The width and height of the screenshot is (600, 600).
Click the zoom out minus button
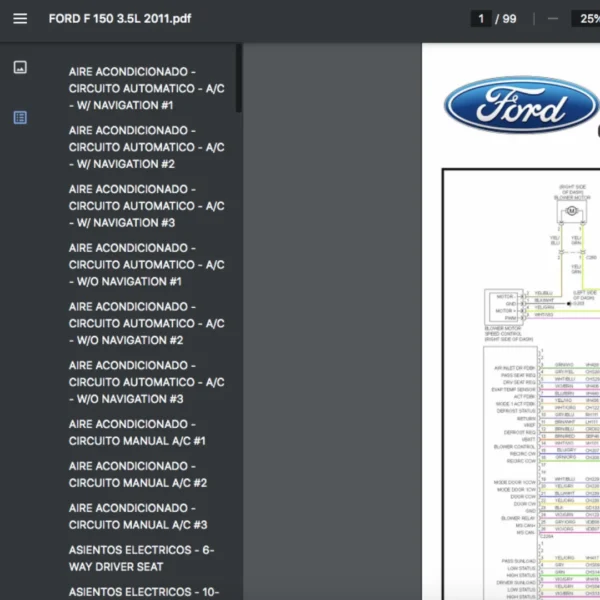tap(553, 18)
